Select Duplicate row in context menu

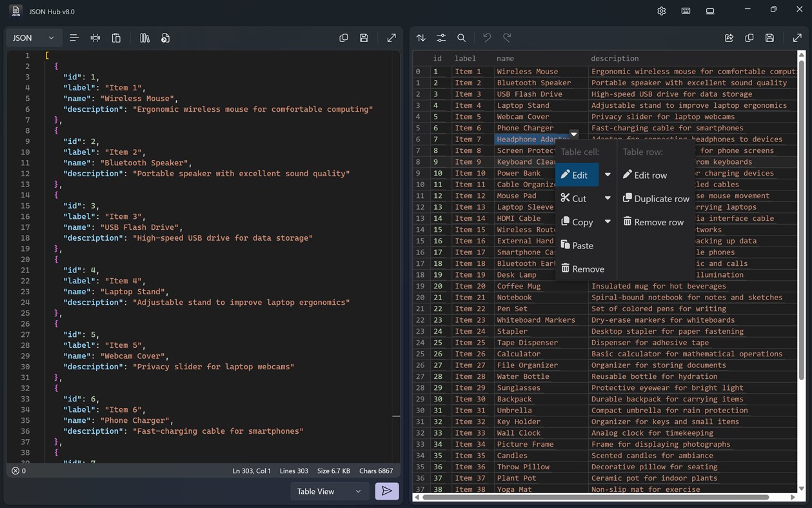pyautogui.click(x=656, y=198)
